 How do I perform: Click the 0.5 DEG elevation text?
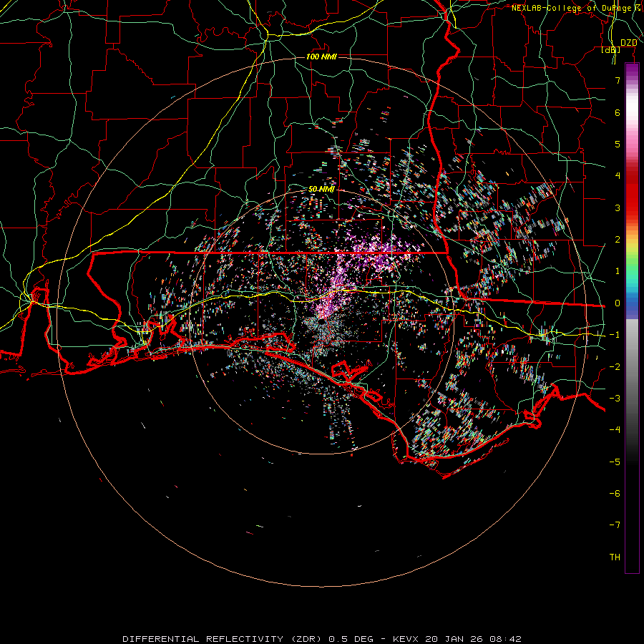click(x=351, y=639)
